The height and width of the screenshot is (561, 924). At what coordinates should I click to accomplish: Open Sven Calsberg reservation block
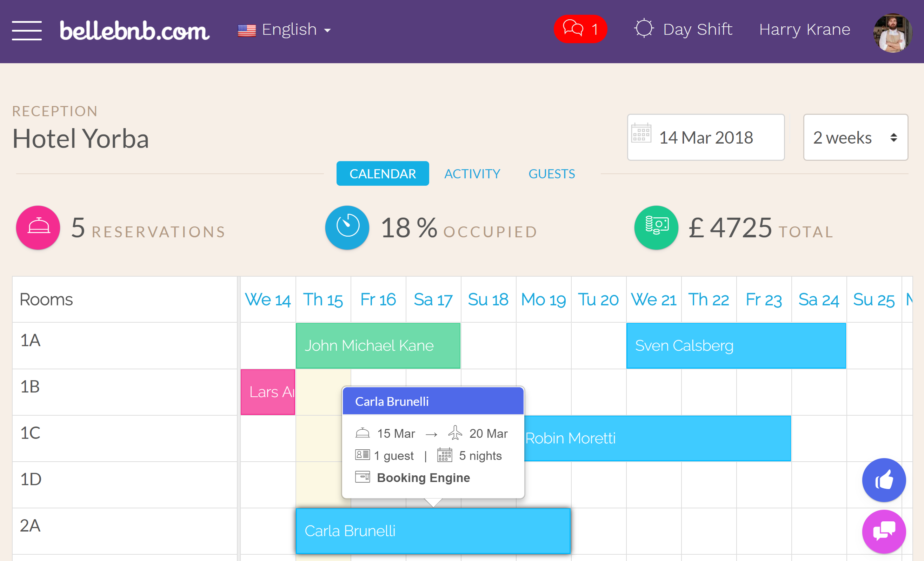coord(736,345)
